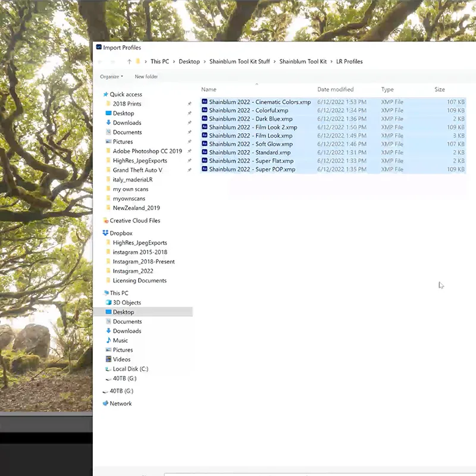Open HighRes_JpegExports under Quick access
Image resolution: width=476 pixels, height=476 pixels.
[x=140, y=161]
